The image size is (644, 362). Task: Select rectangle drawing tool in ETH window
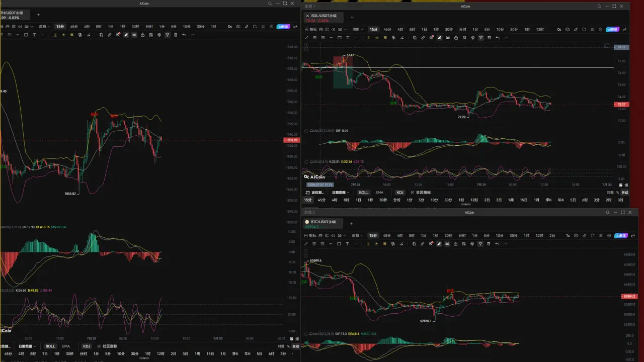pos(26,34)
